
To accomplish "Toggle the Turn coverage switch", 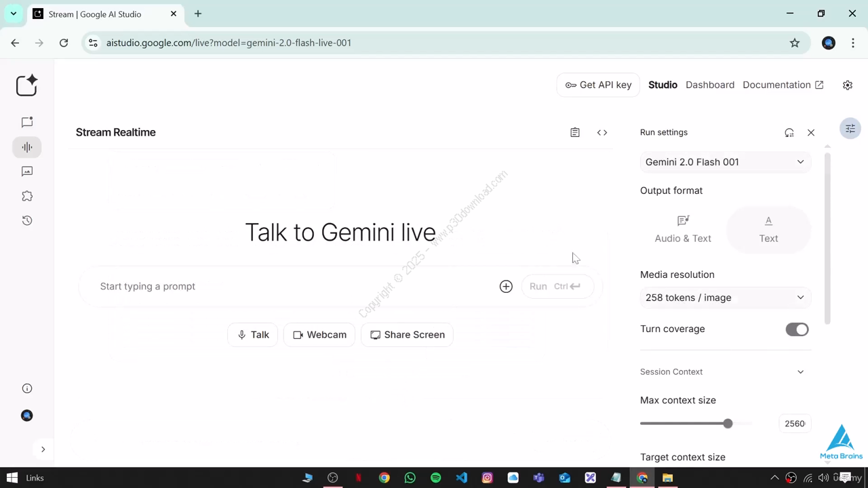I will [x=797, y=329].
